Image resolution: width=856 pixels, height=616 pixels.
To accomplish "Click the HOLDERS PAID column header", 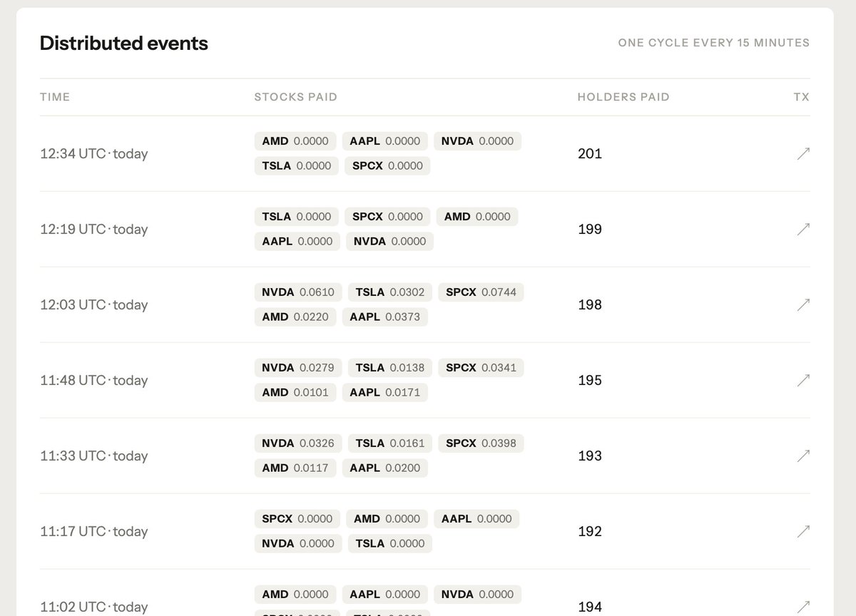I will coord(623,97).
